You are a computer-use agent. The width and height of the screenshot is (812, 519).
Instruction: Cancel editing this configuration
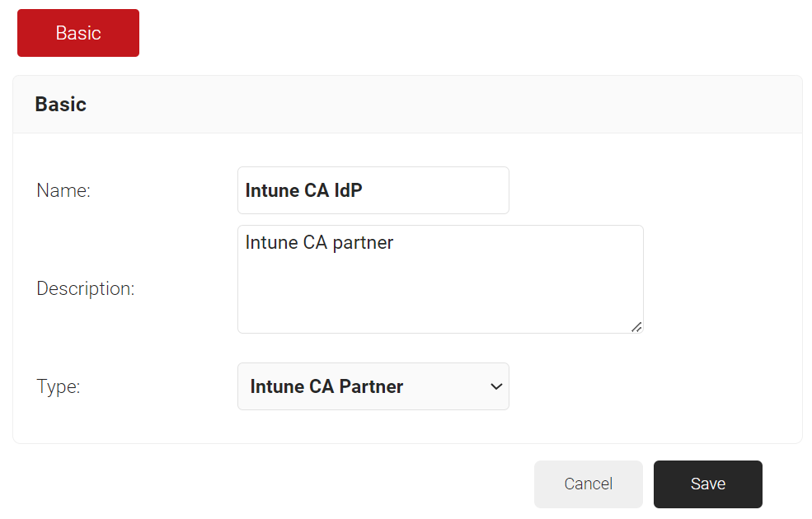point(589,484)
